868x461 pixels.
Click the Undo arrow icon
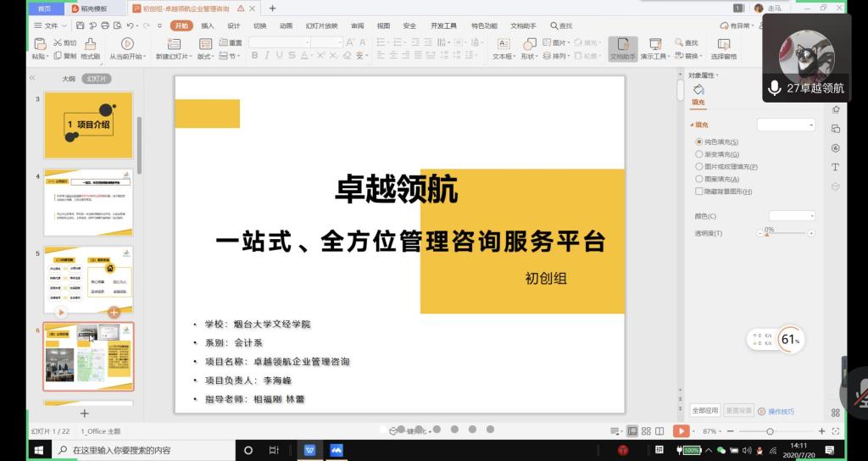coord(130,25)
